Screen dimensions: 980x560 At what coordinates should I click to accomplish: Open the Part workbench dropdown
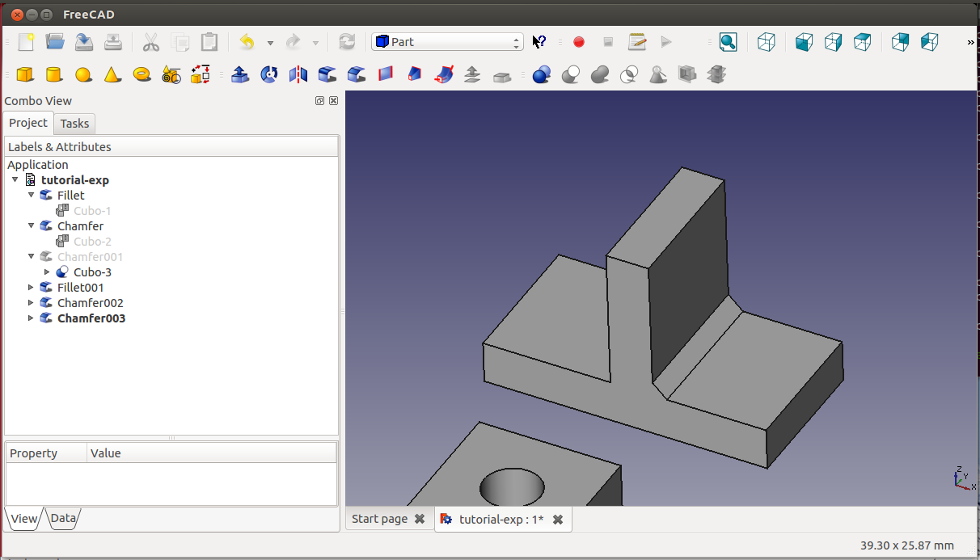click(447, 42)
